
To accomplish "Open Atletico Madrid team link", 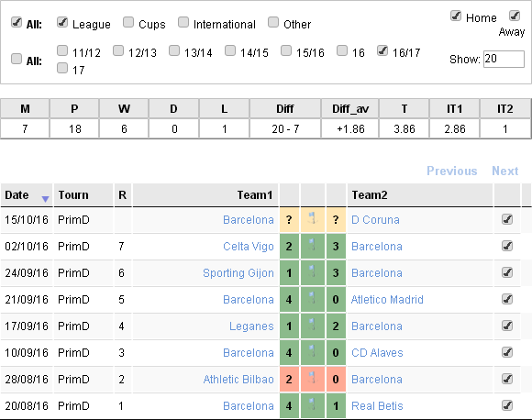I will click(387, 300).
